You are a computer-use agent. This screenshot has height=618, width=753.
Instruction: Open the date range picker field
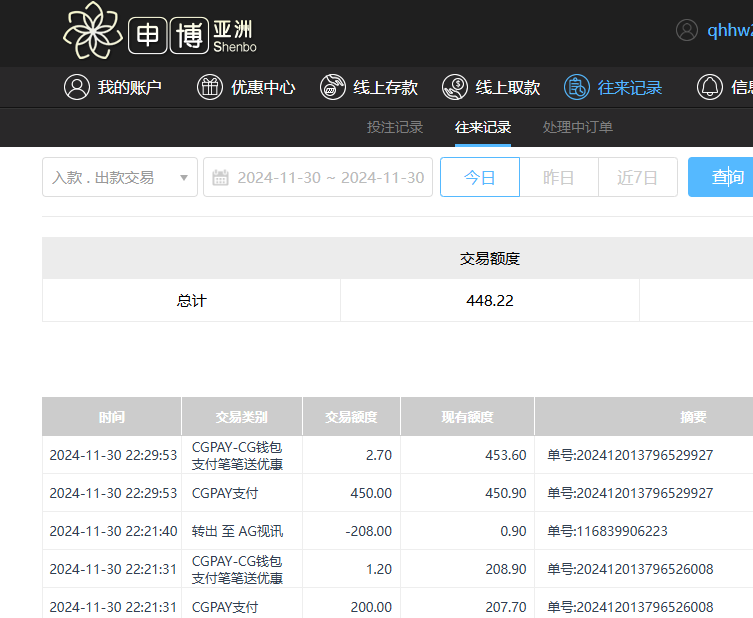tap(330, 178)
